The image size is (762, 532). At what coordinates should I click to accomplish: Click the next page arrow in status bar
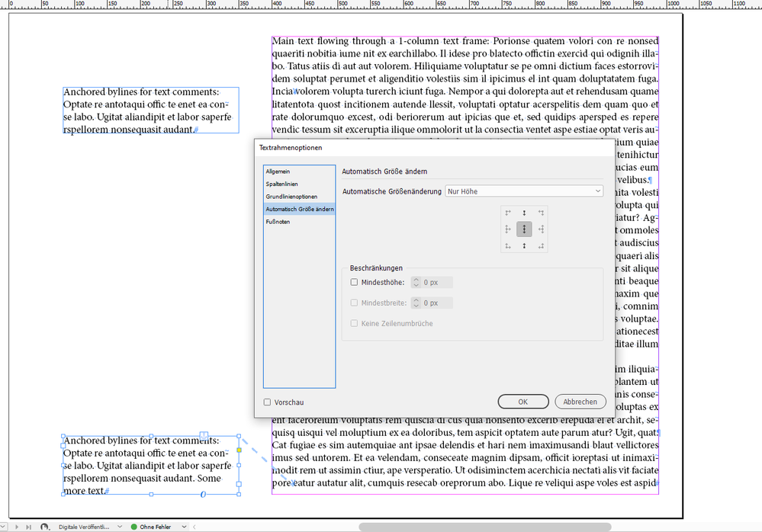pyautogui.click(x=18, y=527)
